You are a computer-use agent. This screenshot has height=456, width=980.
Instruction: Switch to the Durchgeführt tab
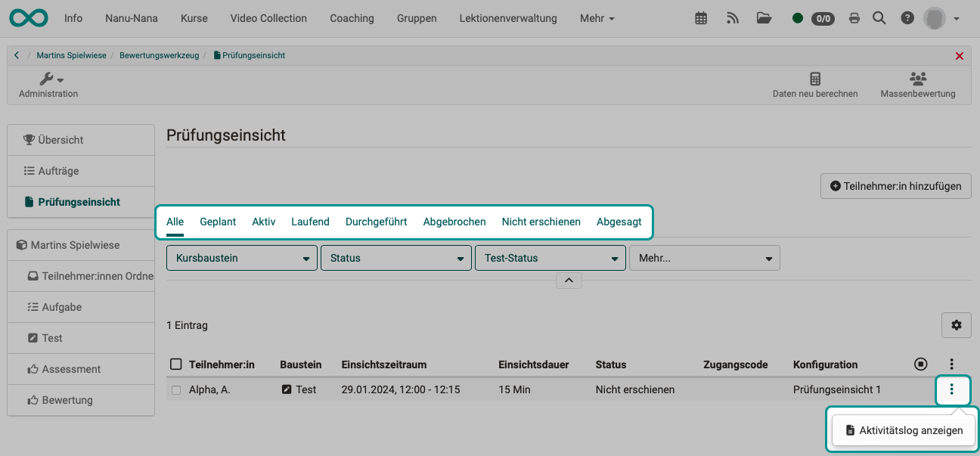(x=376, y=221)
